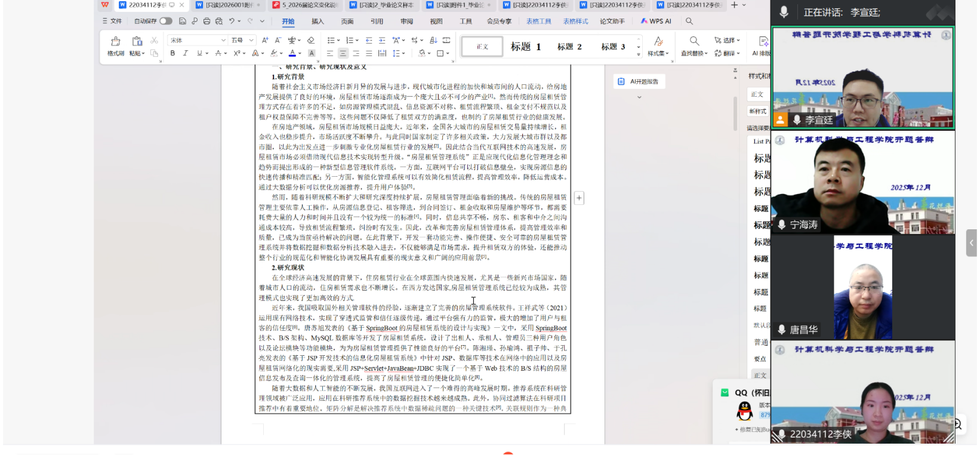
Task: Open the 审阅 ribbon tab
Action: [406, 21]
